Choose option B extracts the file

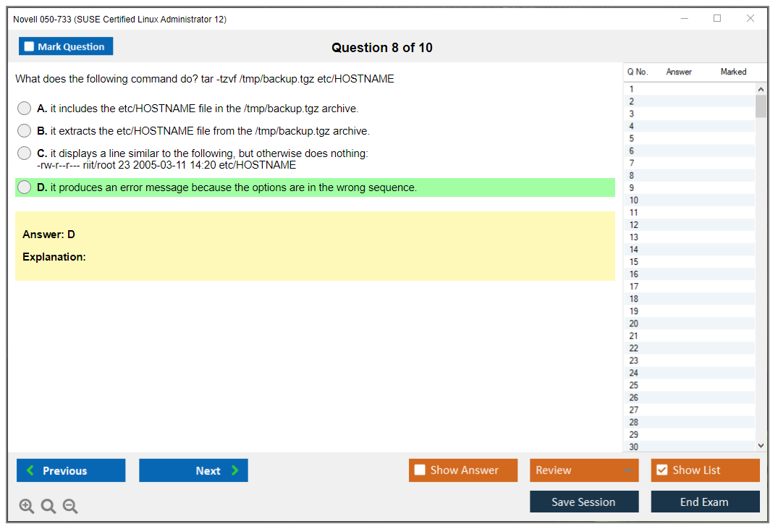point(25,131)
